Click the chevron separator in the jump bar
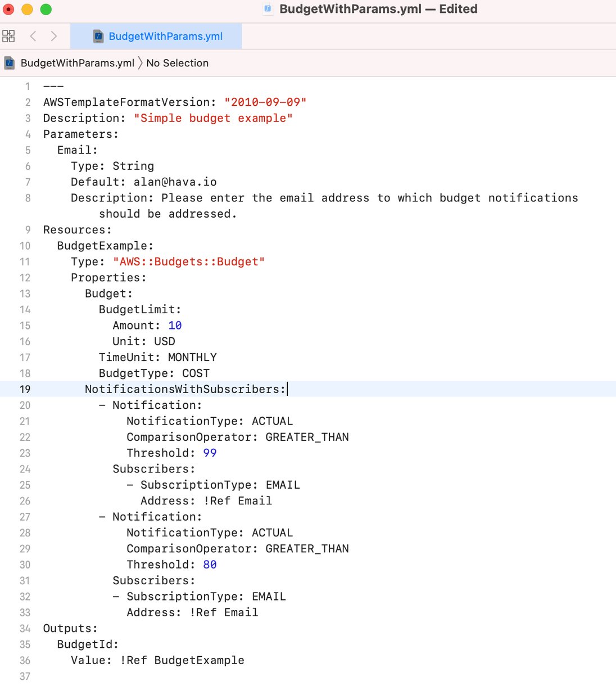Viewport: 616px width, 695px height. pyautogui.click(x=140, y=63)
